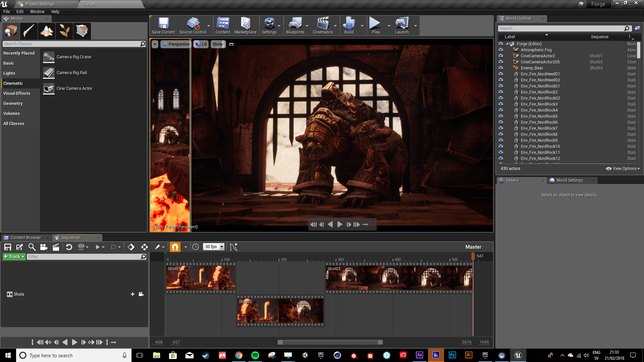Screen dimensions: 644x362
Task: Open View Options in World Outliner
Action: pos(623,169)
